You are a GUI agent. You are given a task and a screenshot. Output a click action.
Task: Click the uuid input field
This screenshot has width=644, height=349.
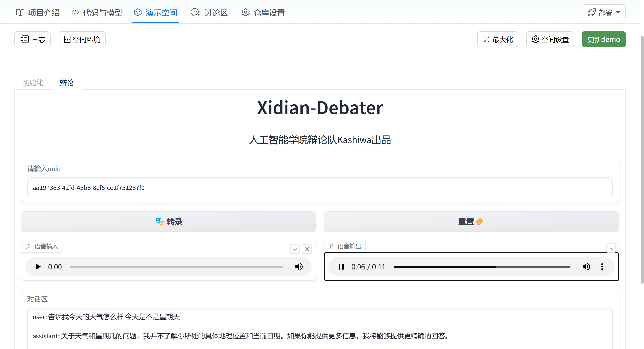320,188
